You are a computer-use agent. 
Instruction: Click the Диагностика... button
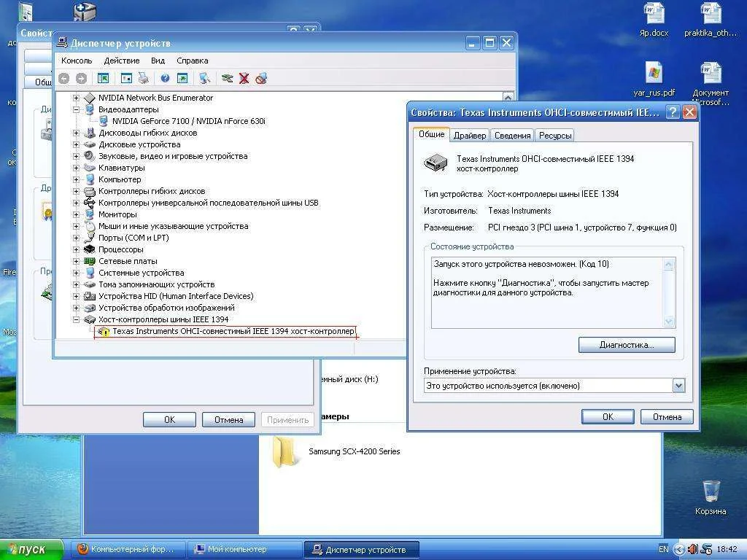[627, 345]
